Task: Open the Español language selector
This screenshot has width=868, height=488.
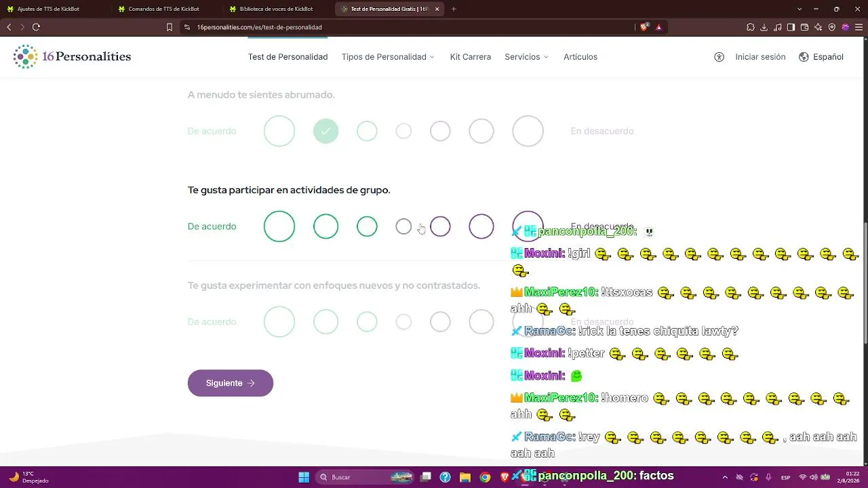Action: [x=821, y=57]
